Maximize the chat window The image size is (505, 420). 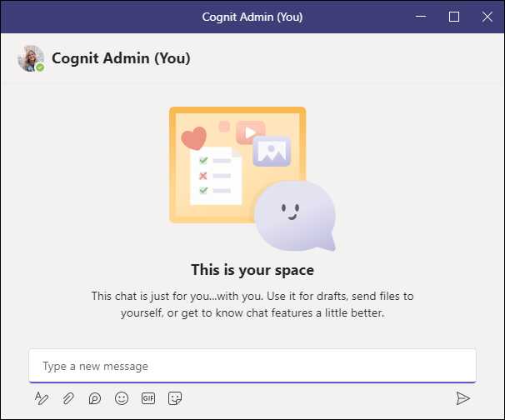[454, 17]
